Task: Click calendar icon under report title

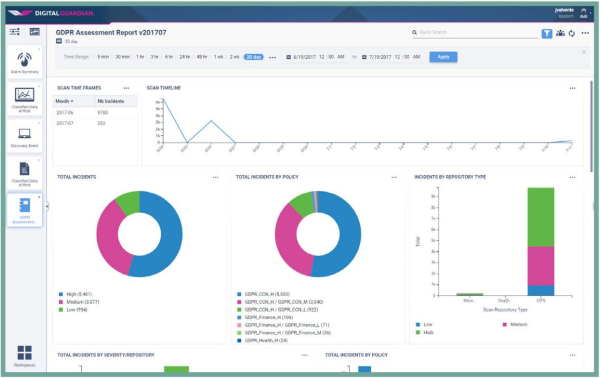Action: (x=59, y=41)
